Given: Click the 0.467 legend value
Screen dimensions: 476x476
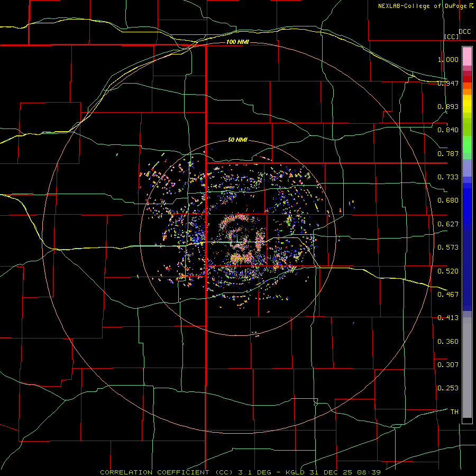Looking at the screenshot, I should click(x=448, y=295).
